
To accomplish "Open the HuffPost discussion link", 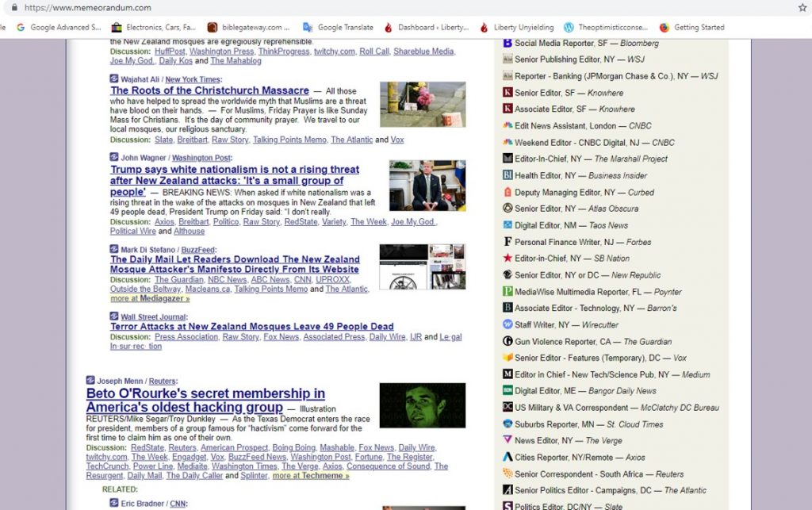I will tap(170, 52).
